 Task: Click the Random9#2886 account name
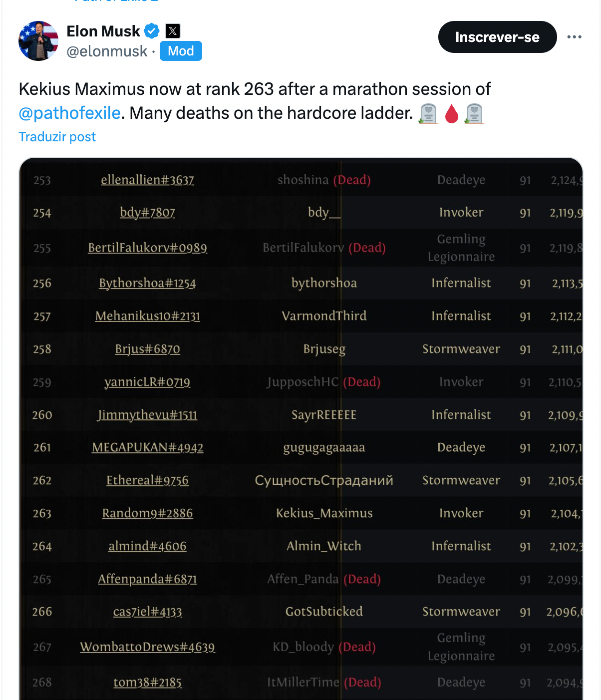click(147, 513)
